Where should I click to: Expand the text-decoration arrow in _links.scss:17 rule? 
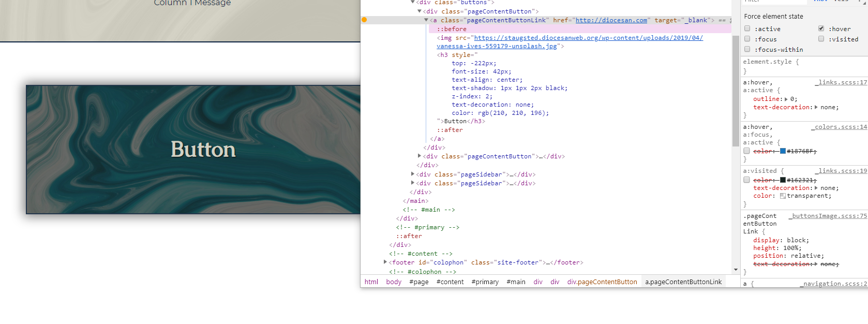(x=816, y=108)
